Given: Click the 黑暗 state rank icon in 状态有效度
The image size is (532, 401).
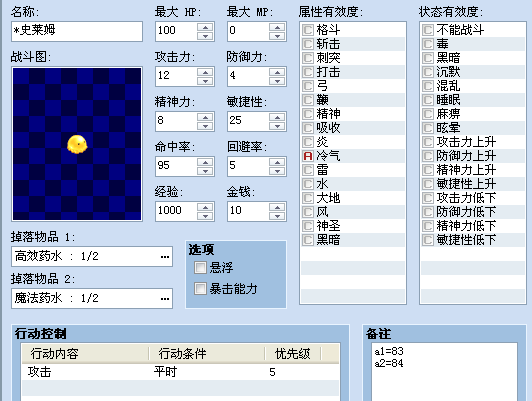Looking at the screenshot, I should coord(428,58).
